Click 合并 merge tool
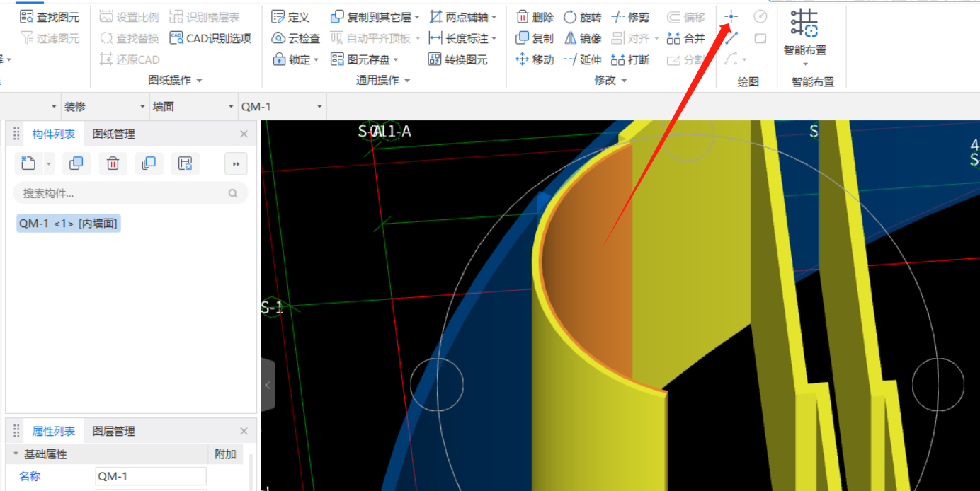The image size is (980, 491). coord(686,38)
